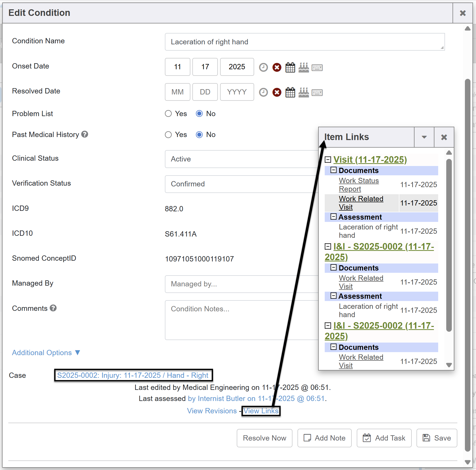476x470 pixels.
Task: Select Yes for Problem List
Action: coord(168,114)
